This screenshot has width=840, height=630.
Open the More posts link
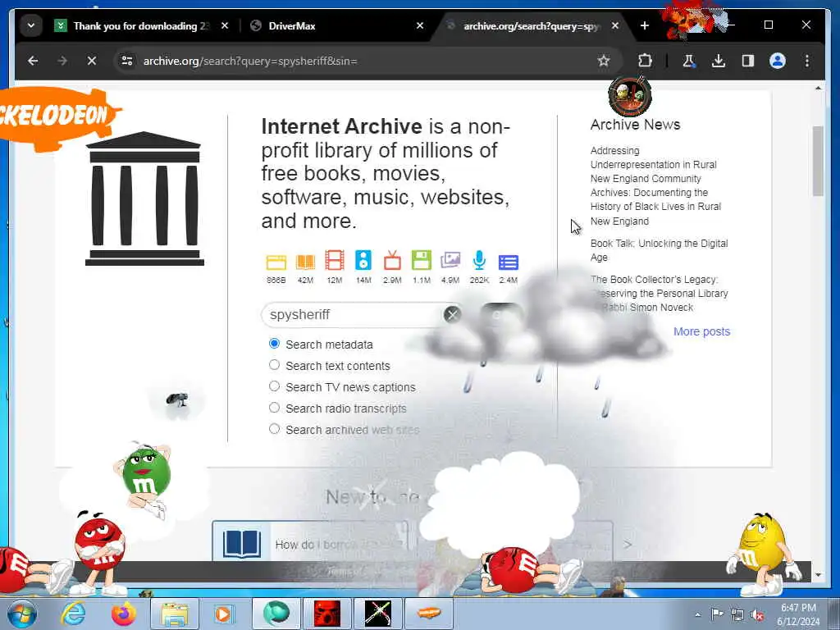click(702, 331)
